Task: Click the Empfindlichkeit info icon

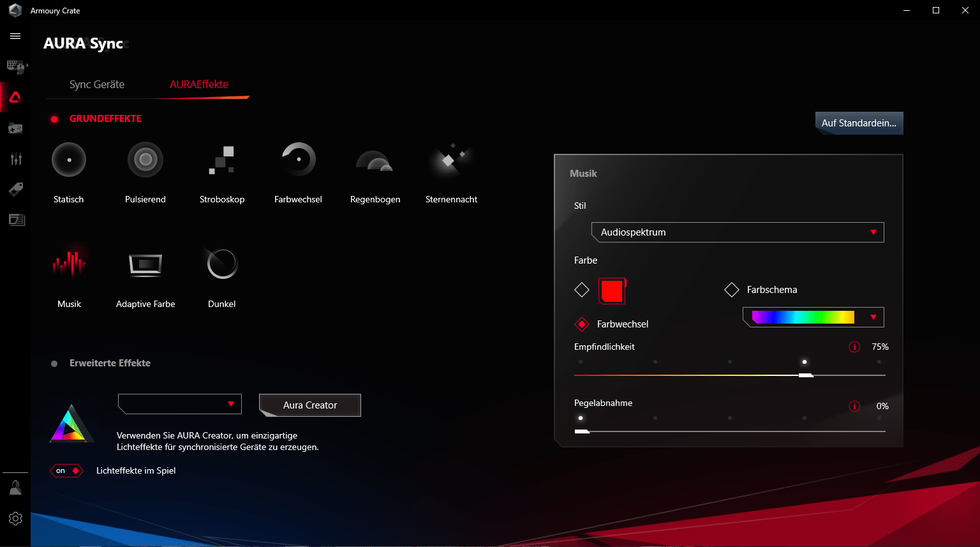Action: coord(854,347)
